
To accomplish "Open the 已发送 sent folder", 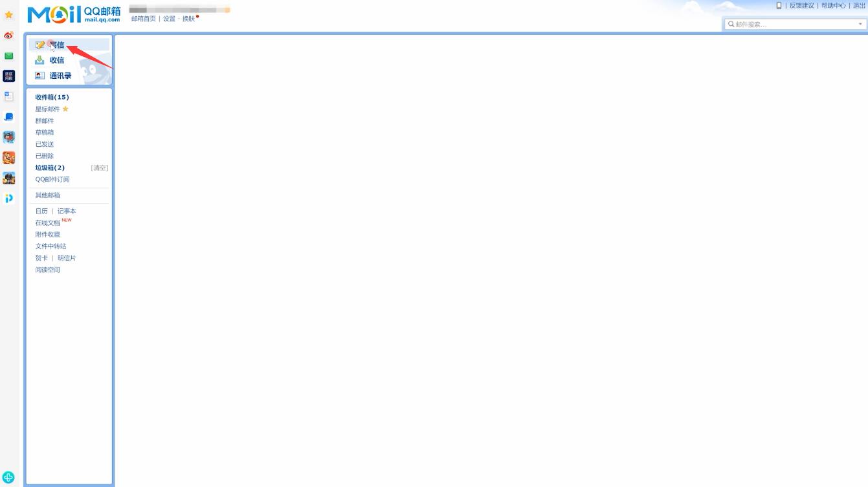I will (45, 144).
